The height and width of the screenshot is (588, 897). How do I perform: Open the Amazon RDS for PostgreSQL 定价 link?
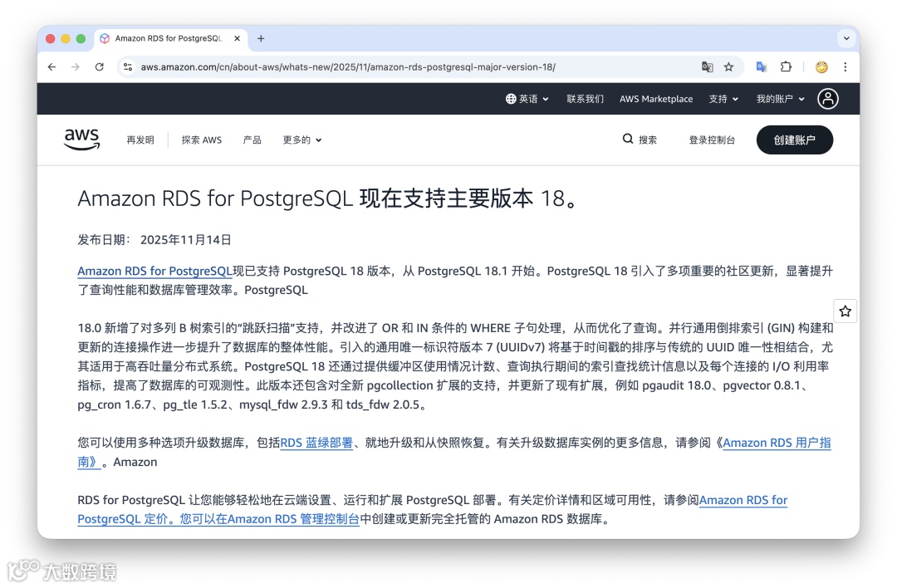[743, 500]
